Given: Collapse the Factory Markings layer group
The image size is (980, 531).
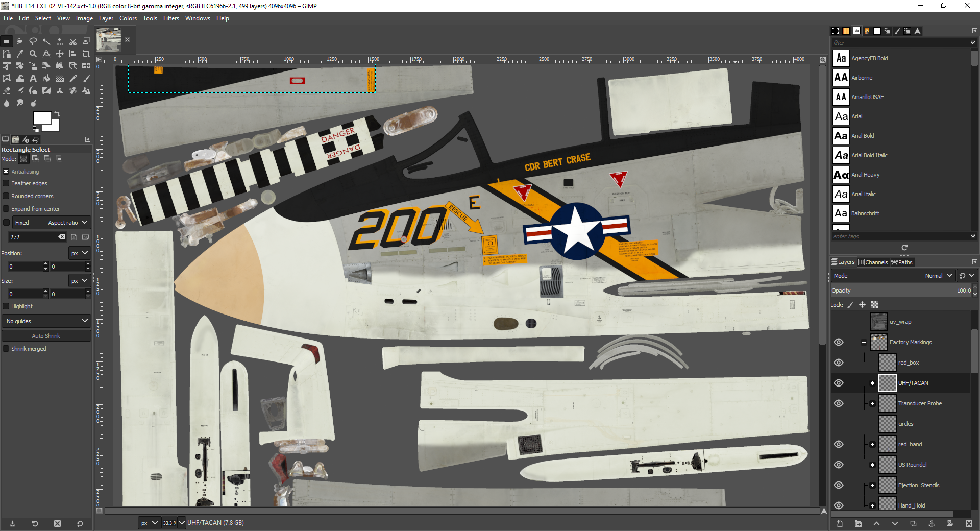Looking at the screenshot, I should [x=864, y=342].
